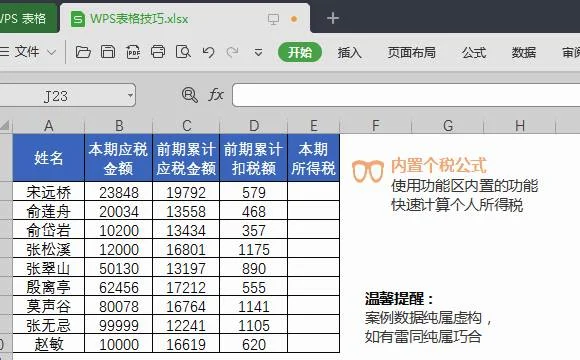Click the 姓名 header cell
Viewport: 580px width, 360px height.
48,158
